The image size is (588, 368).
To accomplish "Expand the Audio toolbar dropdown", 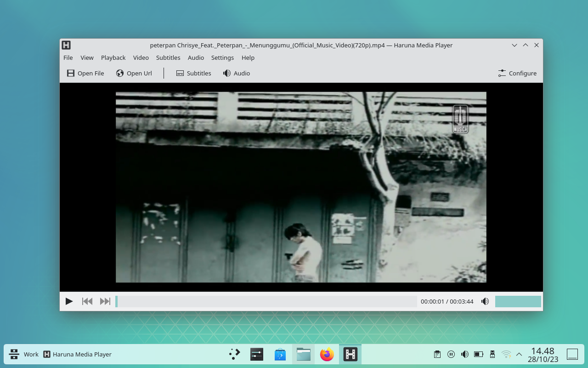I will point(236,73).
